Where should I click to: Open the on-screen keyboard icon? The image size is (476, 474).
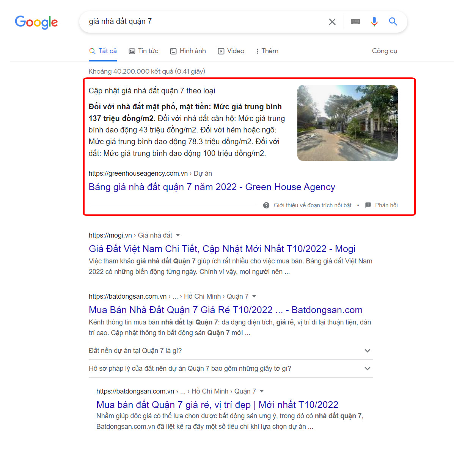(x=355, y=22)
